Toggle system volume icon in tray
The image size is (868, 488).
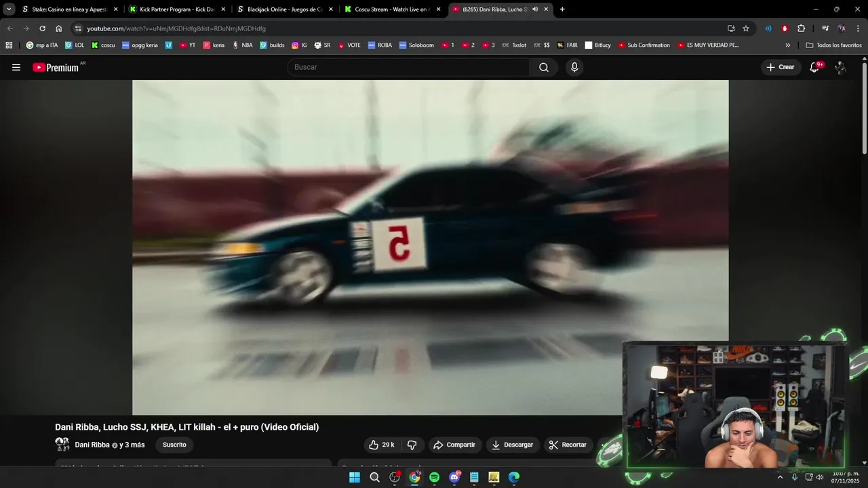click(819, 477)
